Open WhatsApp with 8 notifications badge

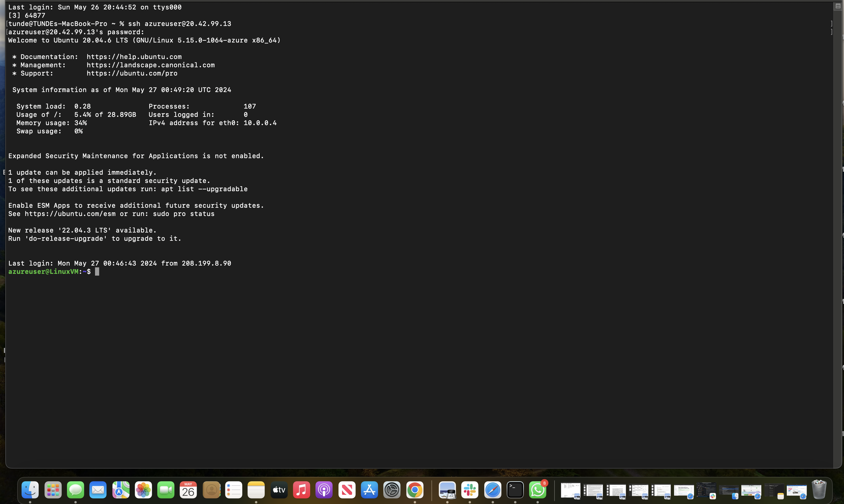[537, 490]
